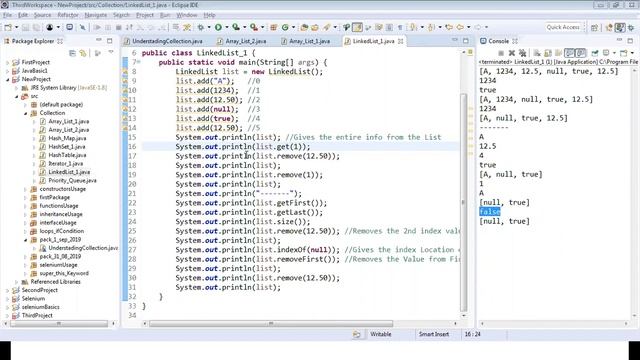Open the Debug button dropdown arrow

click(x=209, y=27)
